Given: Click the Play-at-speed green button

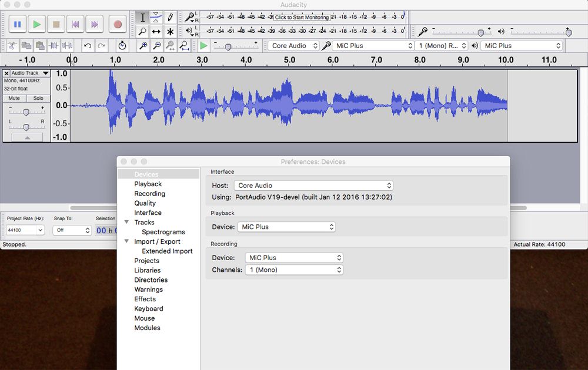Looking at the screenshot, I should tap(203, 46).
